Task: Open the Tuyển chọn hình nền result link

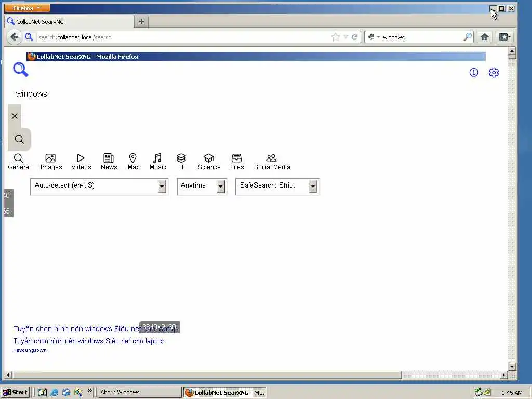Action: pos(88,341)
